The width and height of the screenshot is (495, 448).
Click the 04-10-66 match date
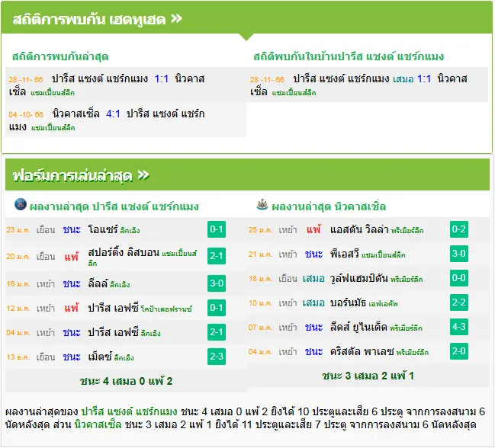tap(26, 114)
